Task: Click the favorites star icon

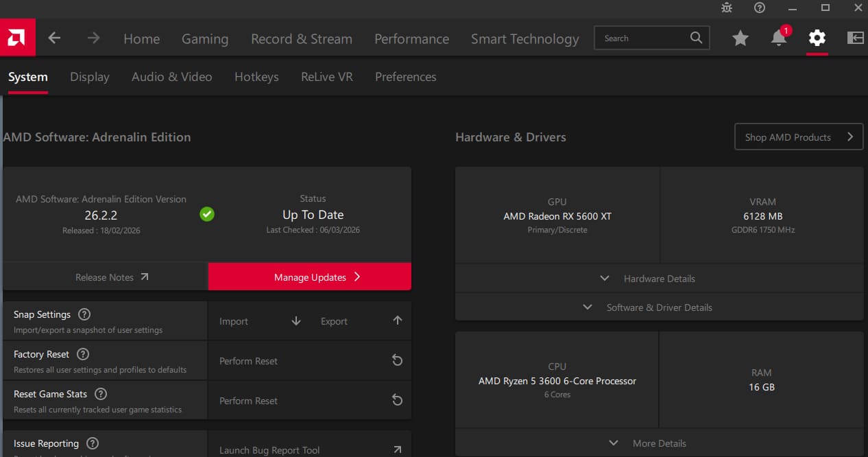Action: [740, 39]
